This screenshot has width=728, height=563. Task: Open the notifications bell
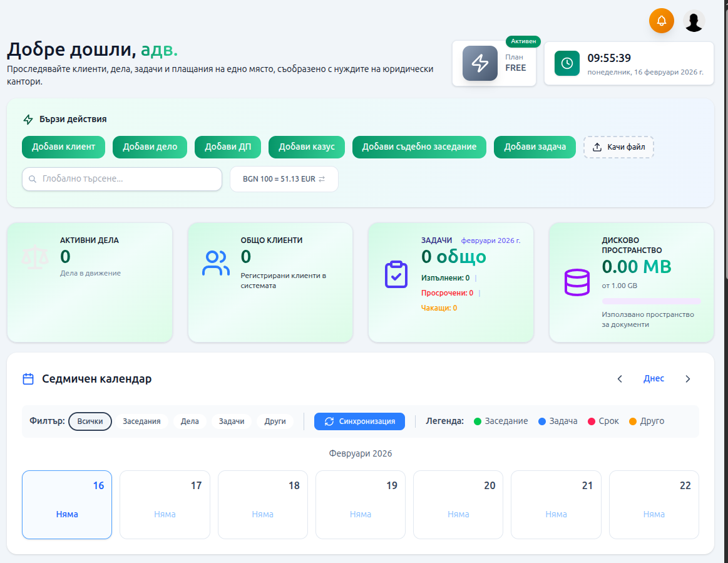point(662,21)
